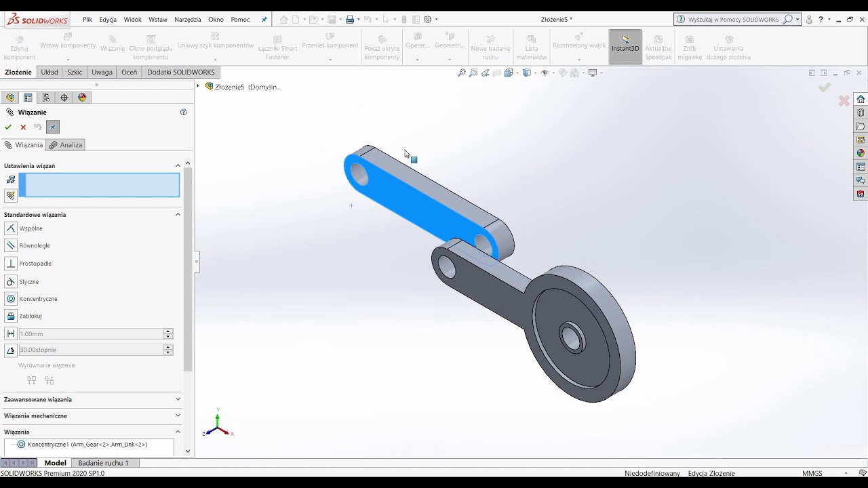The image size is (868, 488).
Task: Open the View Settings monitor icon
Action: click(594, 73)
